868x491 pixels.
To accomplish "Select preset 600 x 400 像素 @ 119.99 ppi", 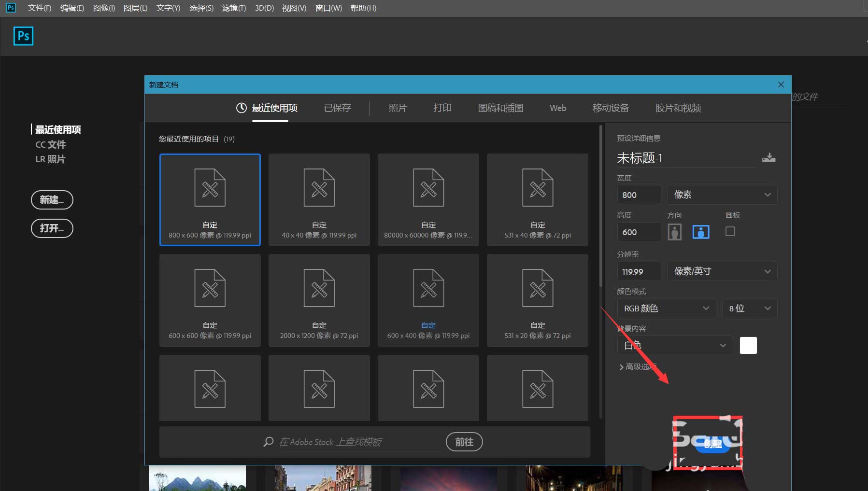I will point(428,300).
